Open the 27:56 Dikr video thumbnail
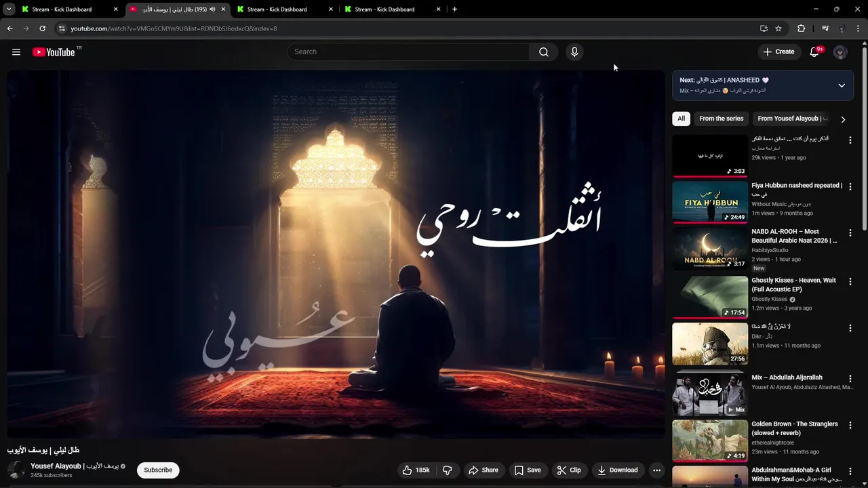Viewport: 868px width, 488px height. point(710,344)
